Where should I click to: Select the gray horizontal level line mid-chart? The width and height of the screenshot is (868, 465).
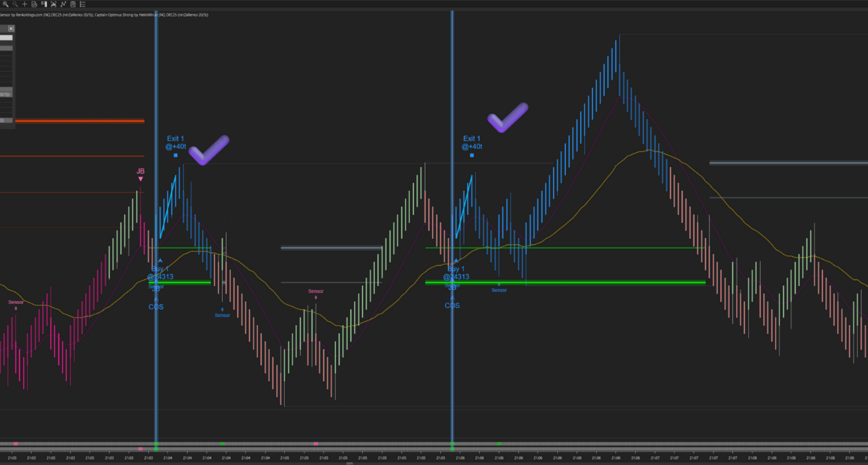click(x=332, y=248)
